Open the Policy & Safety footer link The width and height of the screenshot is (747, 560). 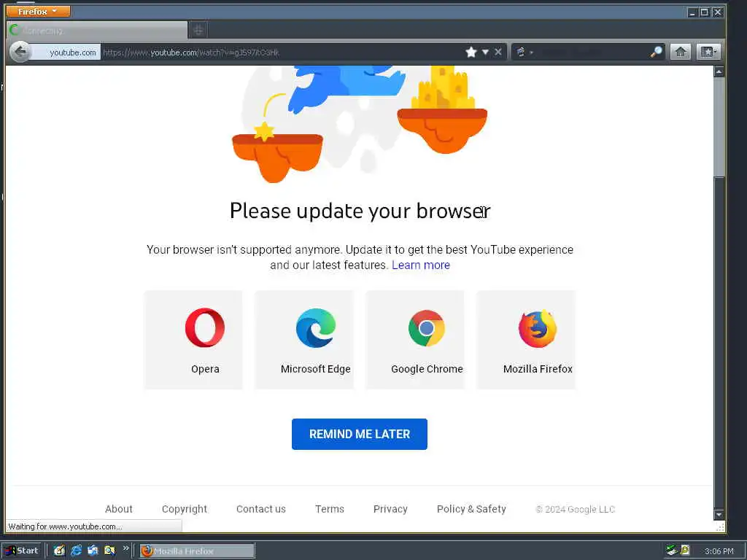[x=471, y=509]
